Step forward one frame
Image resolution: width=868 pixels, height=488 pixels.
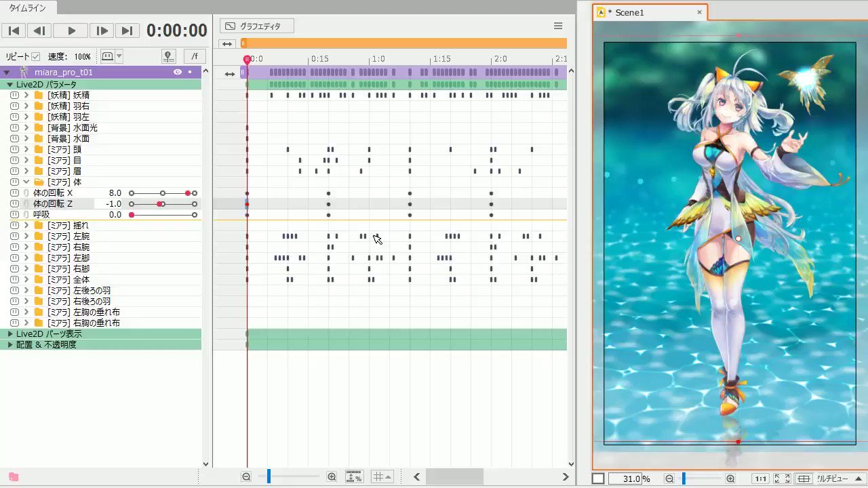click(x=102, y=30)
